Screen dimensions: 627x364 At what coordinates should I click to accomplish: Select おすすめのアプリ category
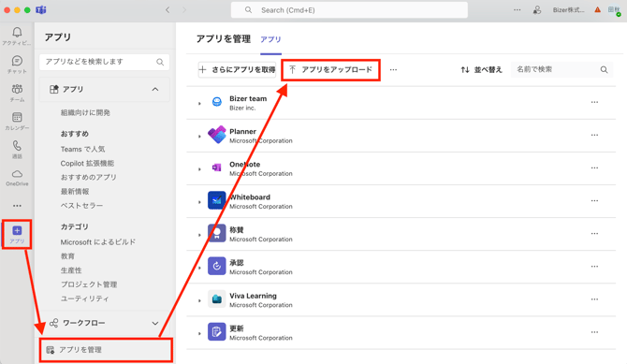pyautogui.click(x=88, y=177)
